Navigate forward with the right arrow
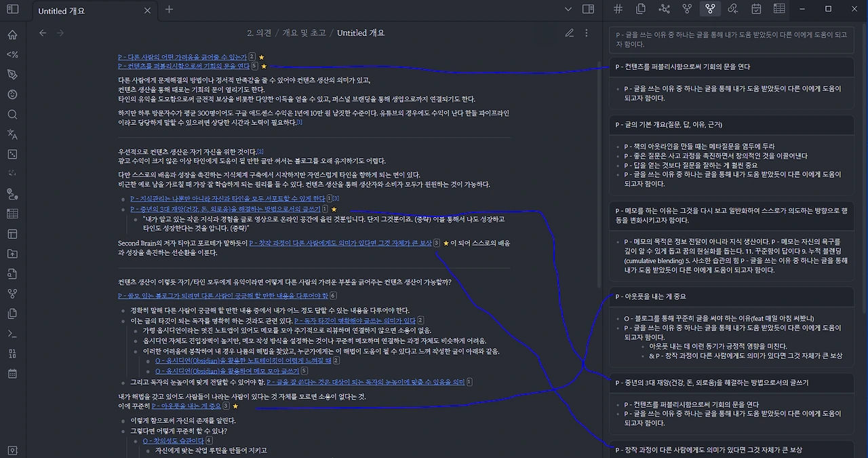The image size is (868, 458). click(x=60, y=33)
